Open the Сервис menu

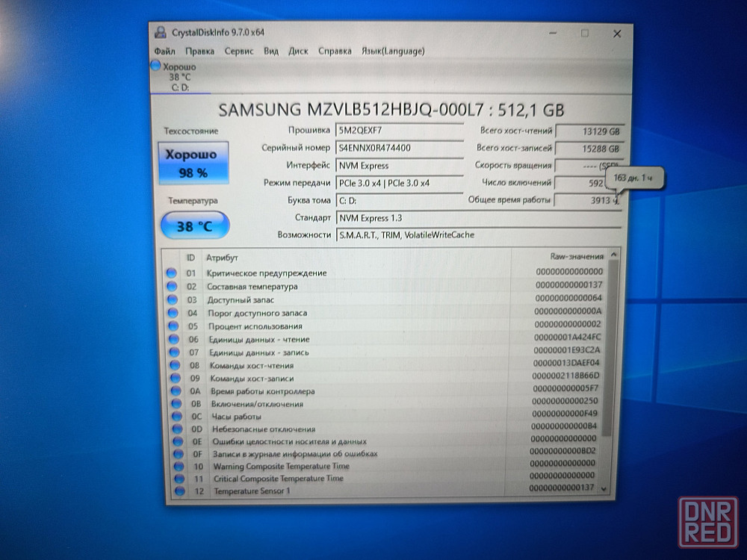(239, 52)
